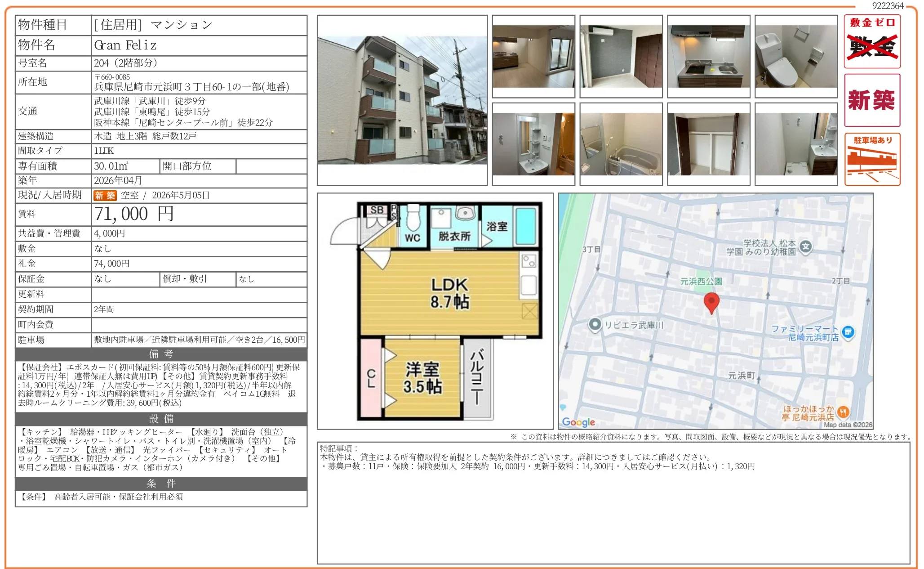The width and height of the screenshot is (924, 569).
Task: Click the 敷金ゼロ badge icon
Action: 871,41
